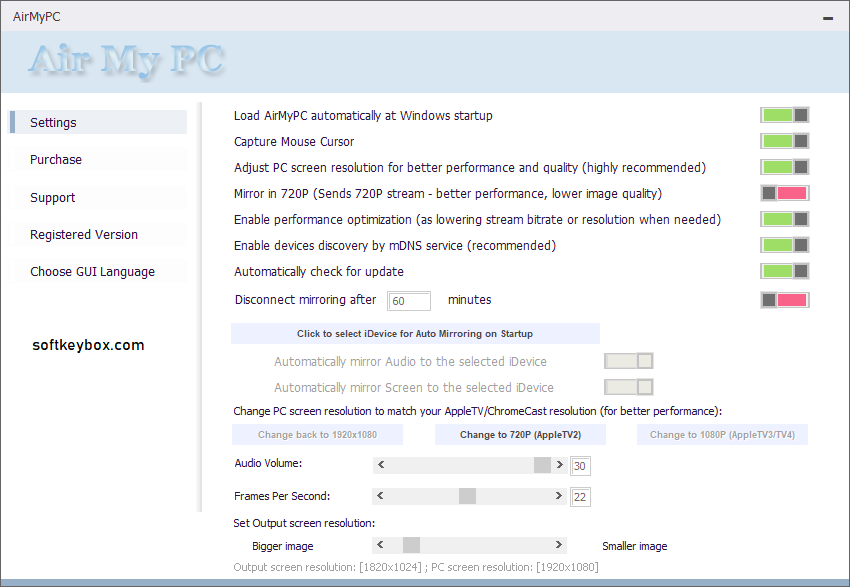
Task: Open Choose GUI Language options
Action: click(x=96, y=271)
